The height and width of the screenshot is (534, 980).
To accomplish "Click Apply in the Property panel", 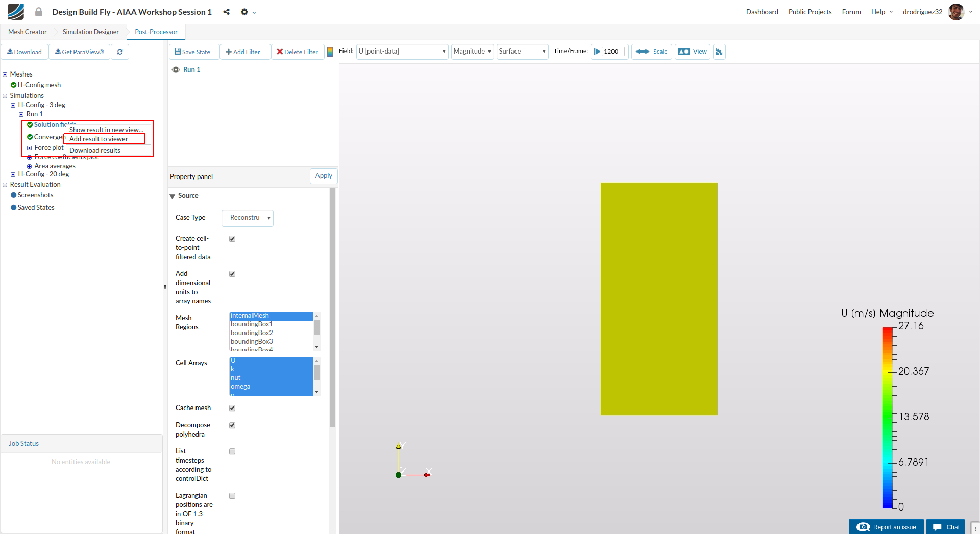I will coord(324,176).
